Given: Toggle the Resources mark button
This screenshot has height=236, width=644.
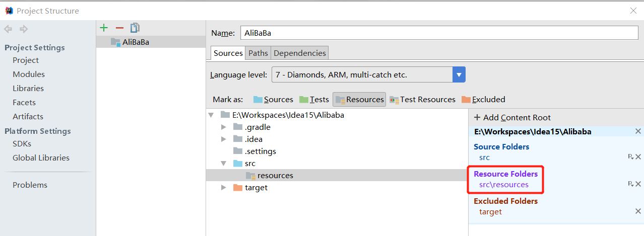Looking at the screenshot, I should [359, 100].
